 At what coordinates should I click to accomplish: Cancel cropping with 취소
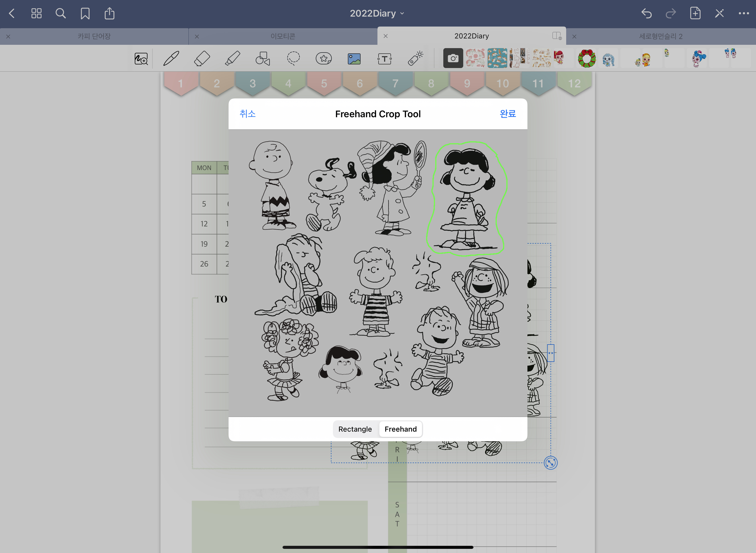click(x=248, y=114)
